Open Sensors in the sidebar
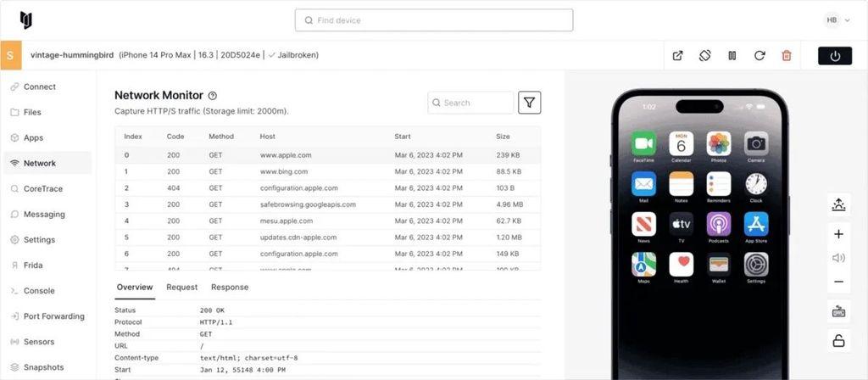Screen dimensions: 868x380 (x=47, y=342)
